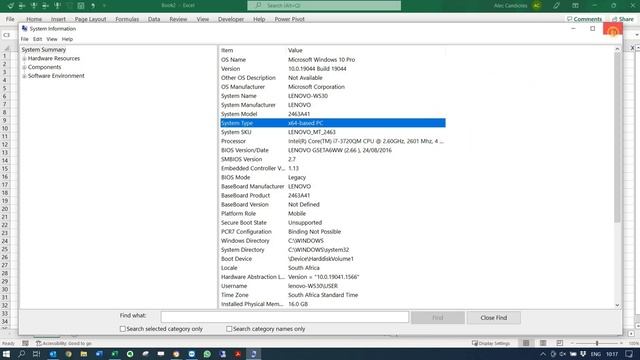Viewport: 640px width, 360px height.
Task: Open File Explorer from the taskbar
Action: click(84, 354)
